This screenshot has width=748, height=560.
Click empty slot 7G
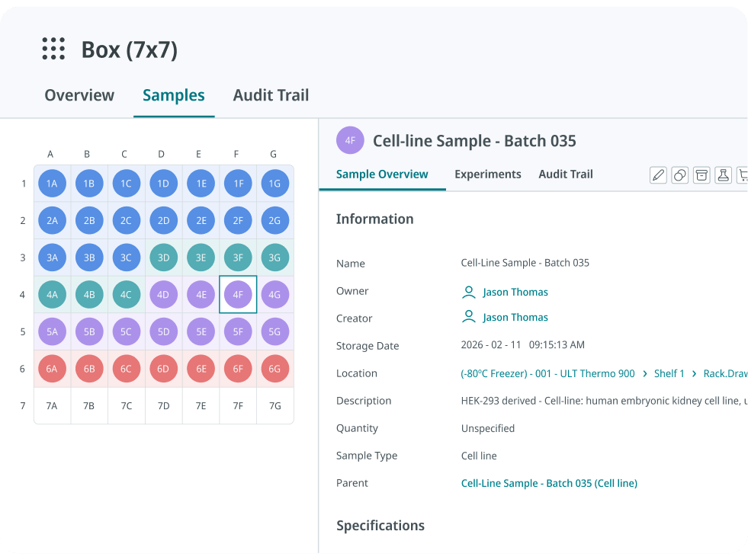point(274,405)
